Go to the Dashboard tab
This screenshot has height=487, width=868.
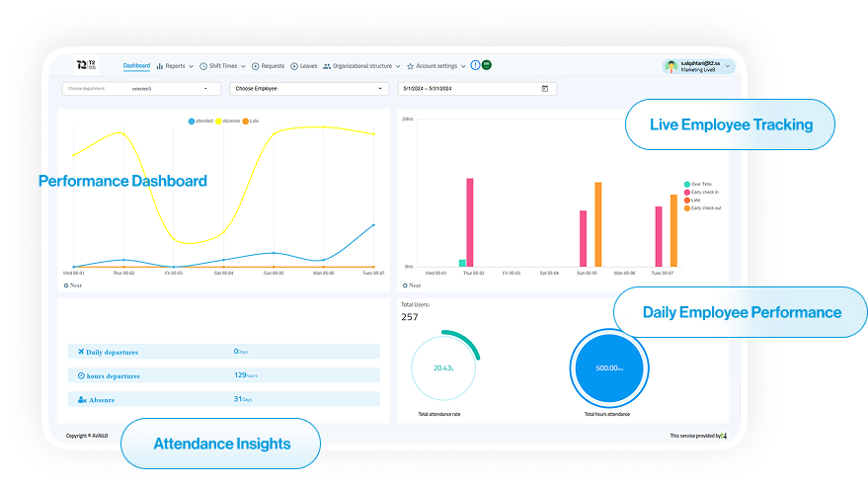coord(136,66)
